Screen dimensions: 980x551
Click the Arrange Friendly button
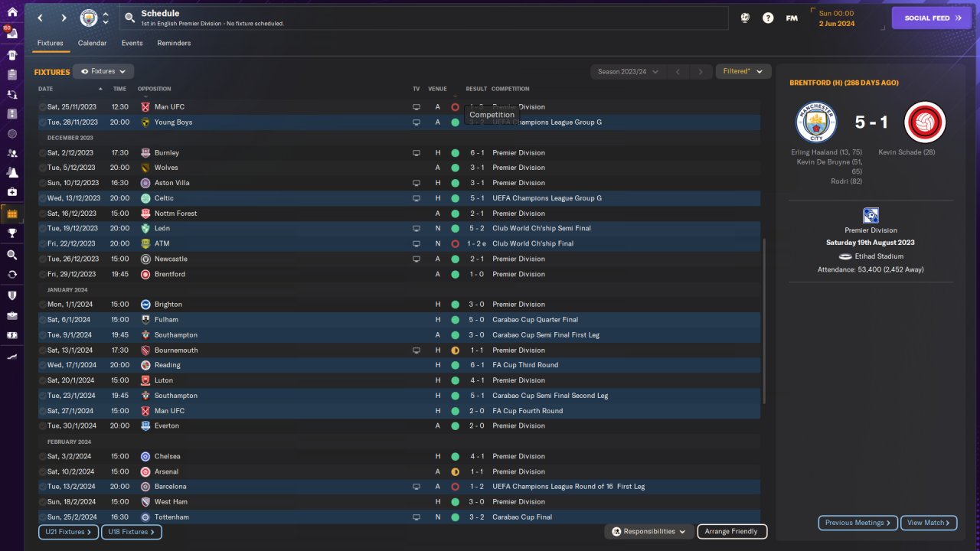pyautogui.click(x=732, y=531)
